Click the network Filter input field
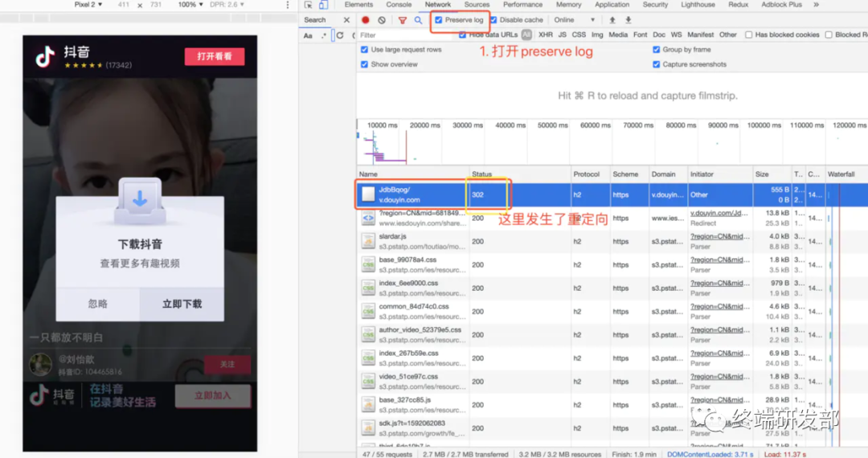The width and height of the screenshot is (868, 458). 406,35
